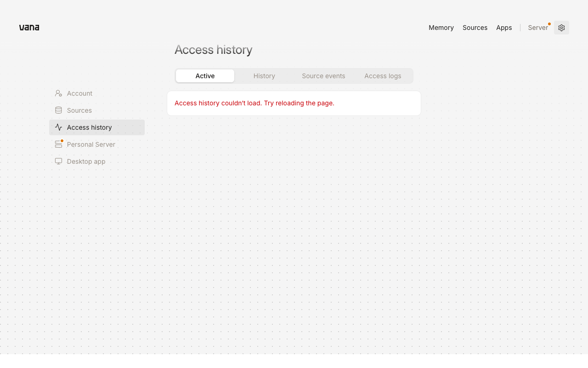Screen dimensions: 588x368
Task: Open Memory in top navigation
Action: [x=441, y=28]
